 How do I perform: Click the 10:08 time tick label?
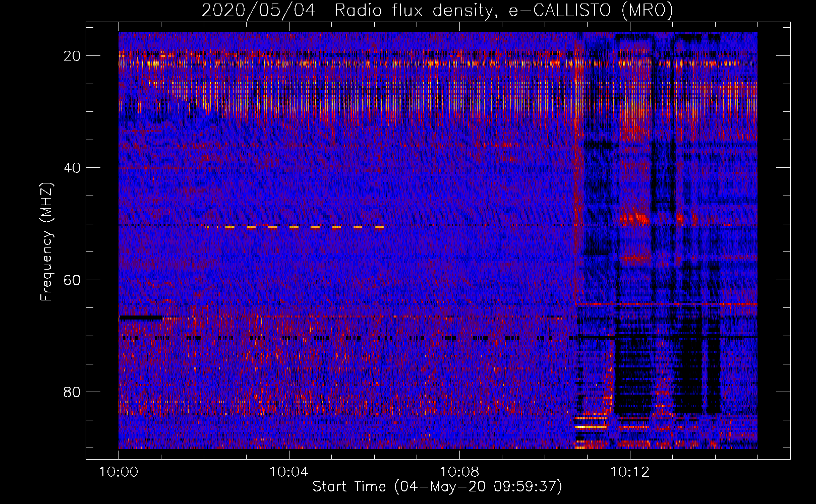coord(459,472)
